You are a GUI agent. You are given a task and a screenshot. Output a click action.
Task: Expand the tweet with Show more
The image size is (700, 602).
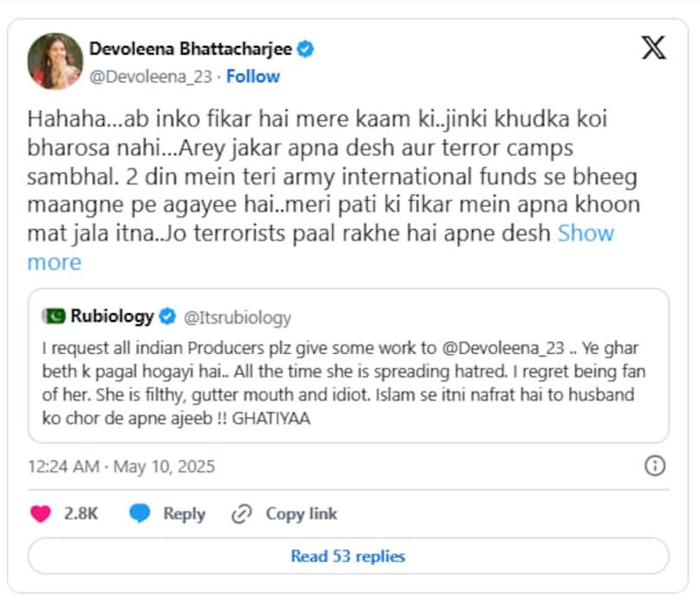(x=585, y=232)
